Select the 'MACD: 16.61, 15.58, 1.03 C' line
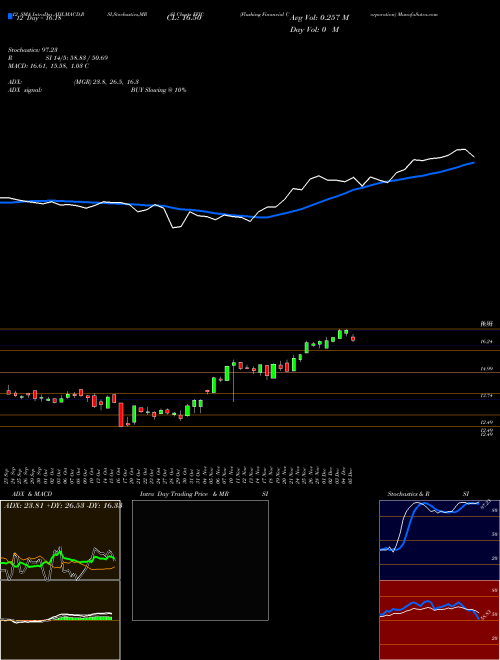The height and width of the screenshot is (660, 500). 48,66
